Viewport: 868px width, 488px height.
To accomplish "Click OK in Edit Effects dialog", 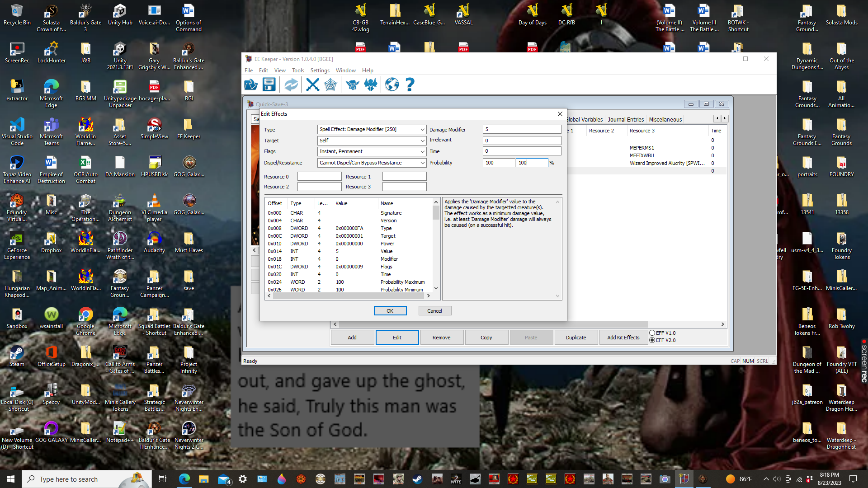I will coord(390,311).
